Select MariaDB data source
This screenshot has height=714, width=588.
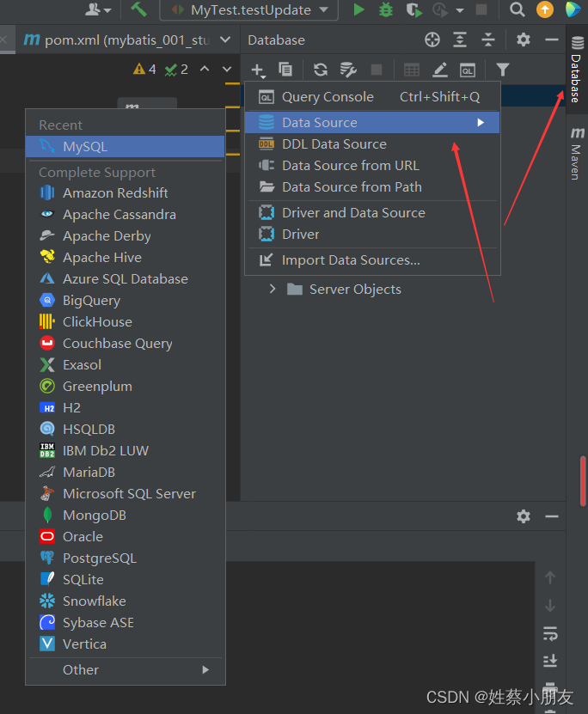tap(126, 473)
